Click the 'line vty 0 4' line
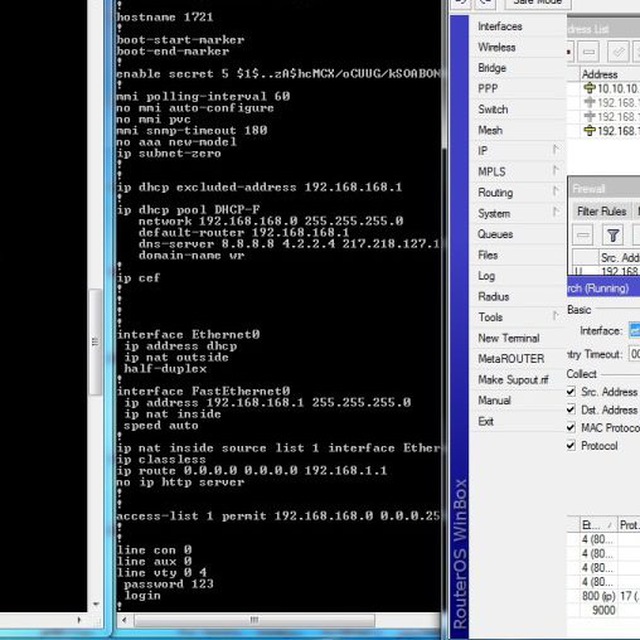This screenshot has height=640, width=640. tap(162, 573)
